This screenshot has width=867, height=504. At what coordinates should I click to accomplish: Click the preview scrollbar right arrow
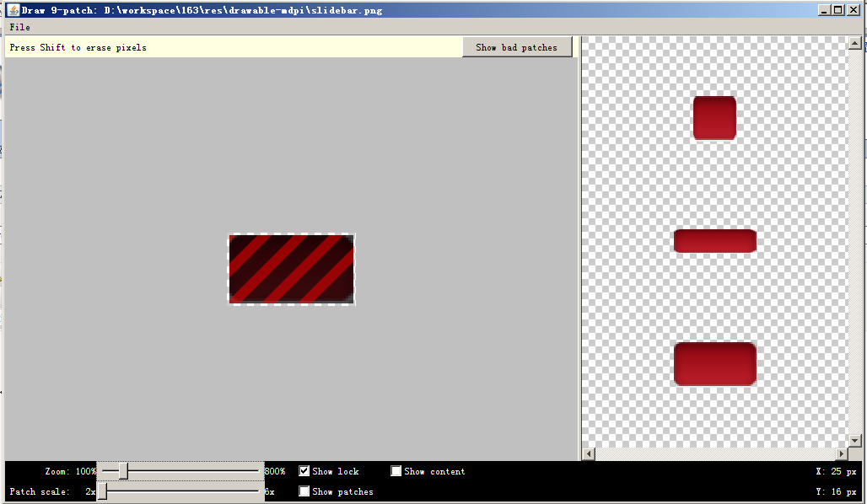tap(841, 453)
